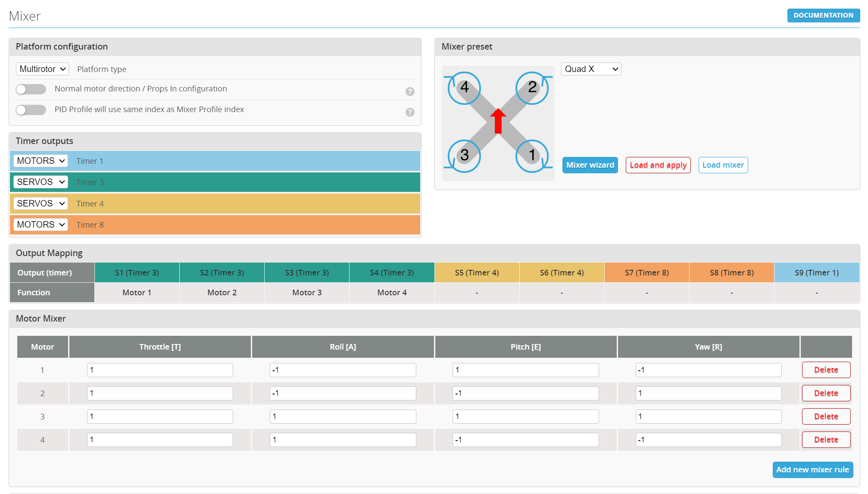This screenshot has height=494, width=868.
Task: Open the Timer 8 MOTORS dropdown
Action: (40, 224)
